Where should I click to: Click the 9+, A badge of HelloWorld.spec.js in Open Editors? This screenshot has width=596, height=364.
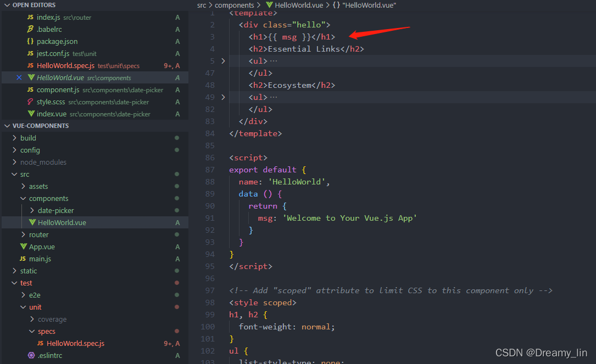pos(172,66)
